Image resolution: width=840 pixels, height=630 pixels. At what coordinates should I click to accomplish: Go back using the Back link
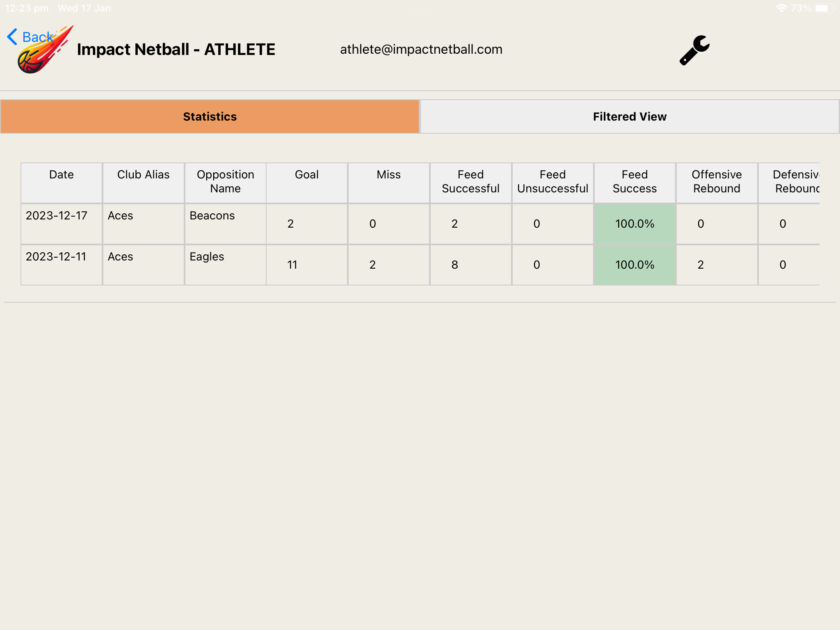37,37
